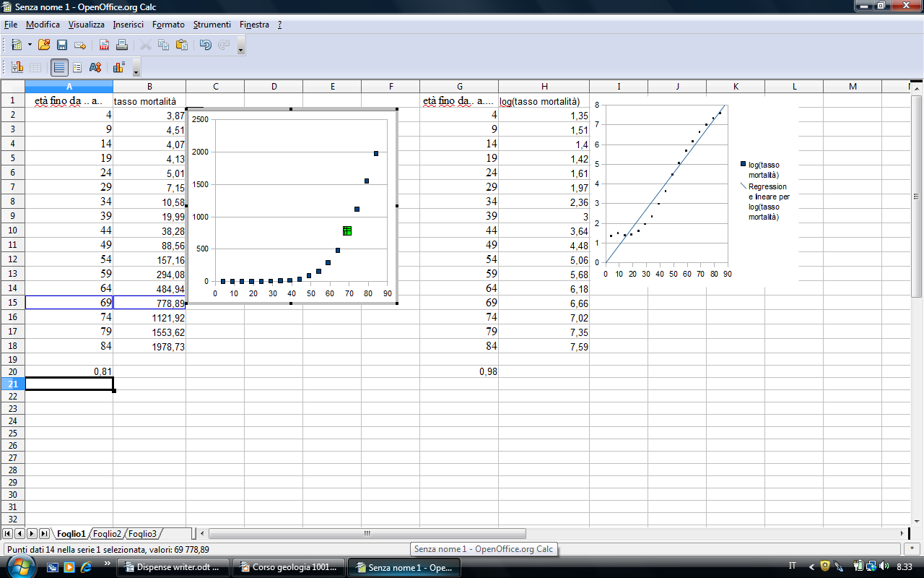Click the Chart Type icon in chart toolbar
Viewport: 924px width, 578px height.
click(17, 67)
